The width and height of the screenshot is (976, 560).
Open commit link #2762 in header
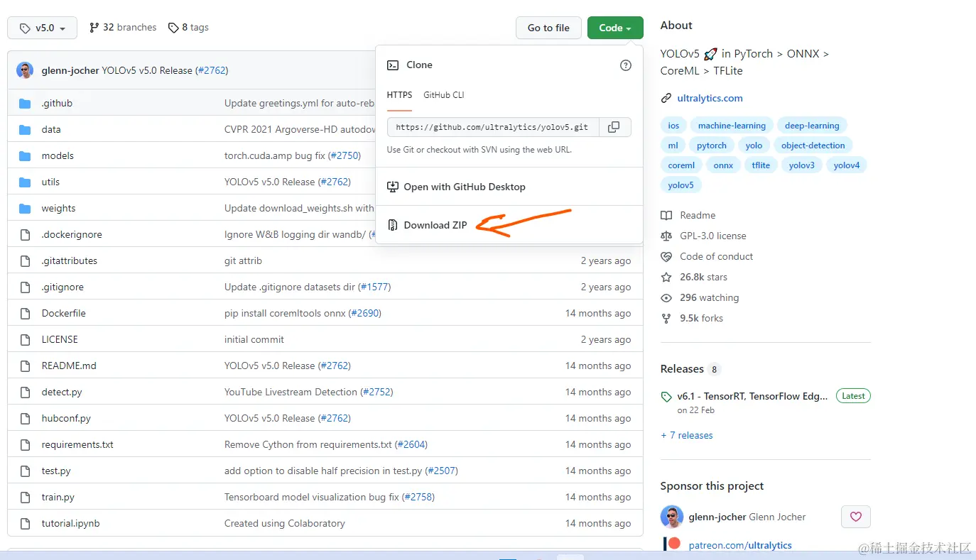pyautogui.click(x=212, y=71)
